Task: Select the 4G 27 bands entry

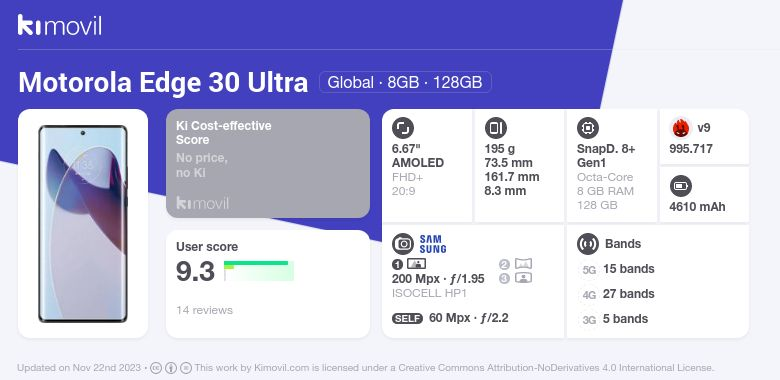Action: pyautogui.click(x=618, y=294)
